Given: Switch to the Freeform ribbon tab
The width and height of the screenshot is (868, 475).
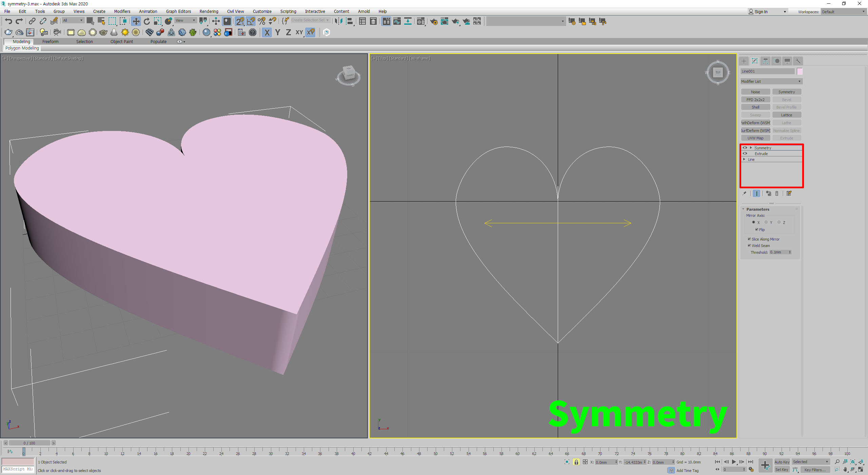Looking at the screenshot, I should [50, 42].
